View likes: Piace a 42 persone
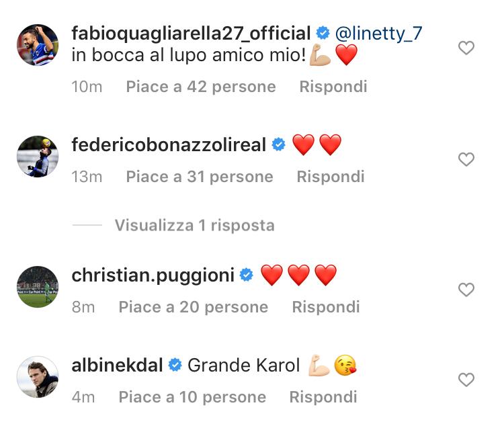Screen dimensions: 504x428 [x=201, y=87]
